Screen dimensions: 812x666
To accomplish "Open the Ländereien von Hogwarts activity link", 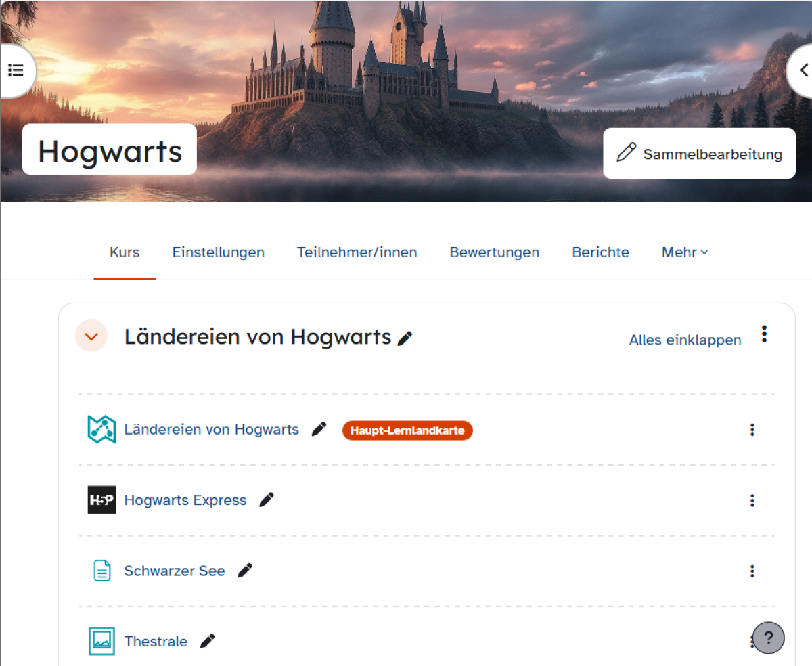I will coord(211,430).
